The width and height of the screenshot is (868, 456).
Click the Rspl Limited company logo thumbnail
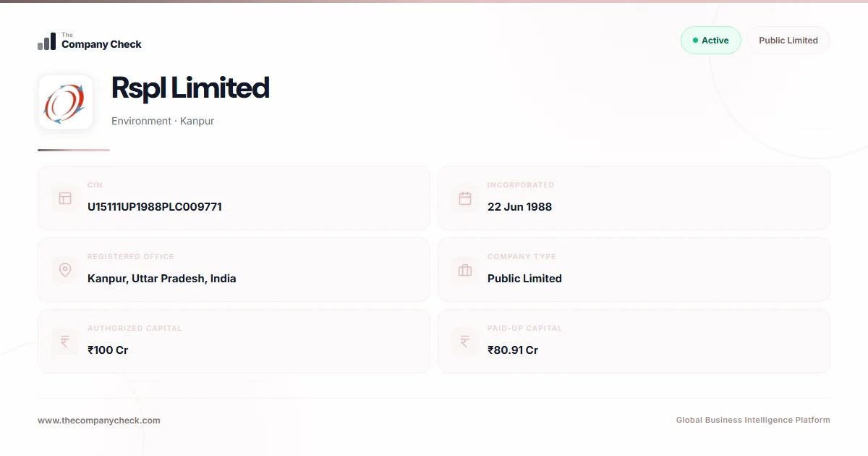pos(66,102)
